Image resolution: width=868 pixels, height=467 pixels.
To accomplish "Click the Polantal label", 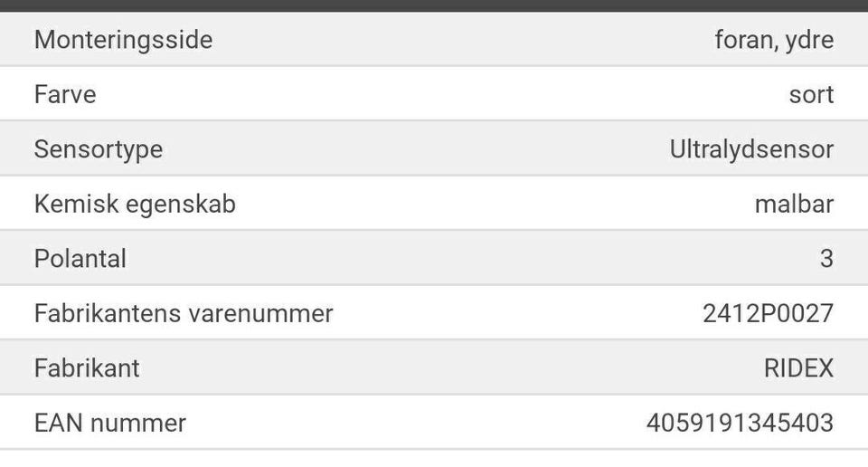I will pos(80,259).
